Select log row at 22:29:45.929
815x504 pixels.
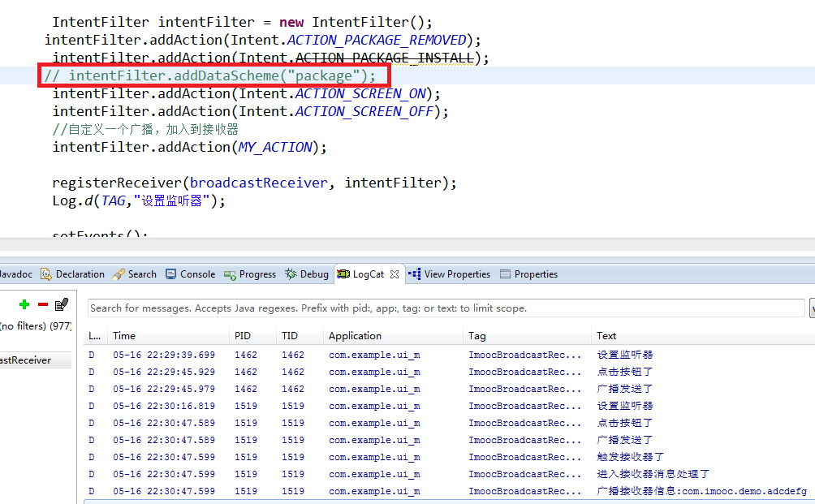[449, 372]
